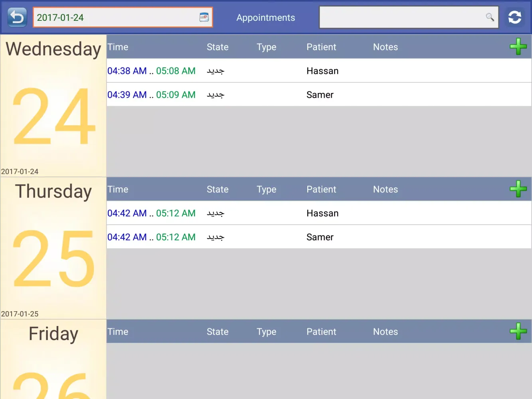Click the appointments search box

pyautogui.click(x=409, y=17)
